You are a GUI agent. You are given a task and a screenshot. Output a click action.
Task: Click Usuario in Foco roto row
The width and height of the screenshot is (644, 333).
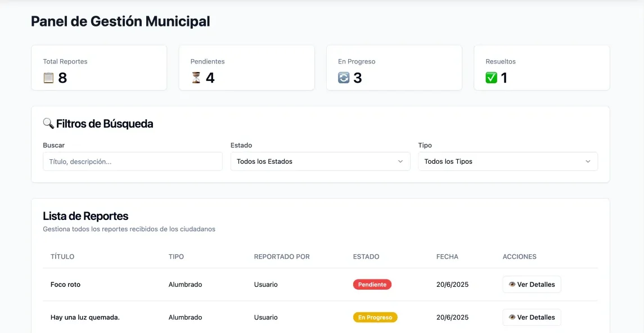click(265, 284)
